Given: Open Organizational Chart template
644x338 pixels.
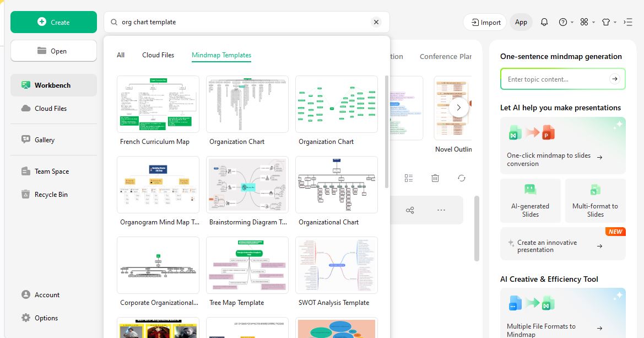Looking at the screenshot, I should (x=337, y=185).
